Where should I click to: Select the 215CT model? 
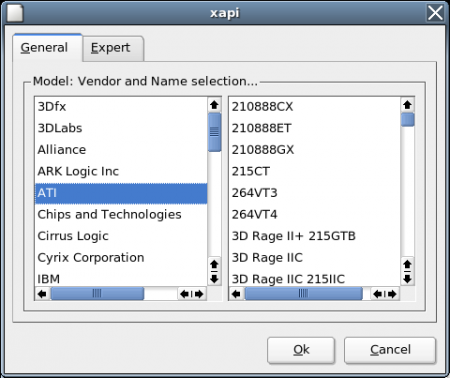(x=314, y=171)
